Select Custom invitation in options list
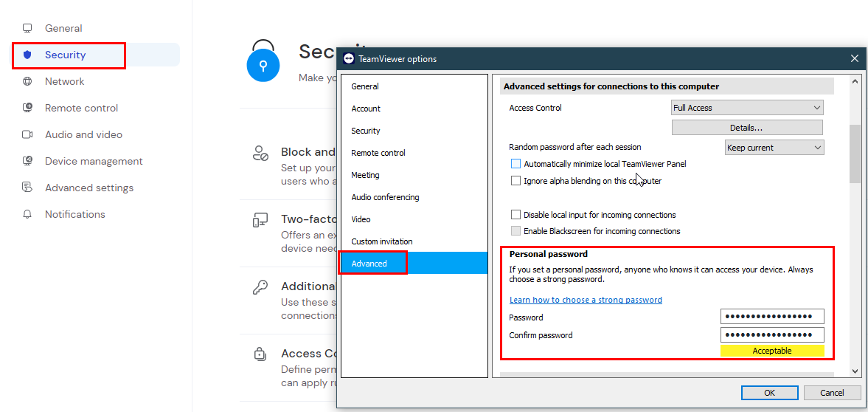 381,241
